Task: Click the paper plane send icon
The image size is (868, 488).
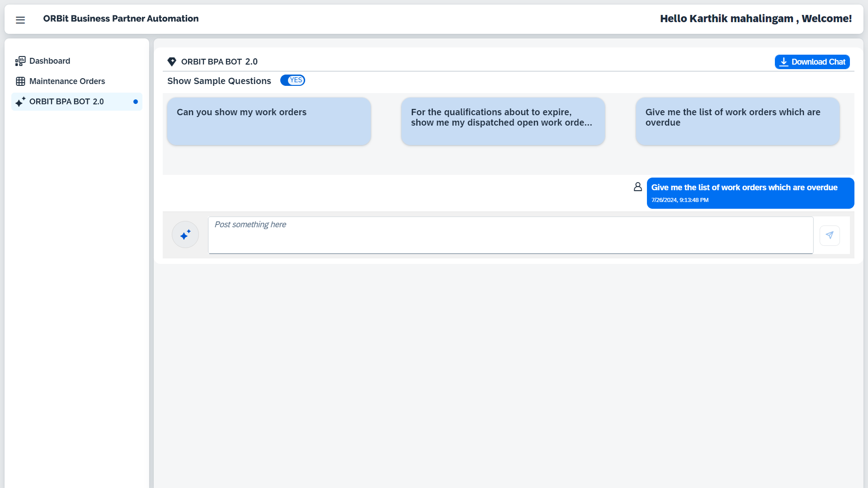Action: (x=830, y=235)
